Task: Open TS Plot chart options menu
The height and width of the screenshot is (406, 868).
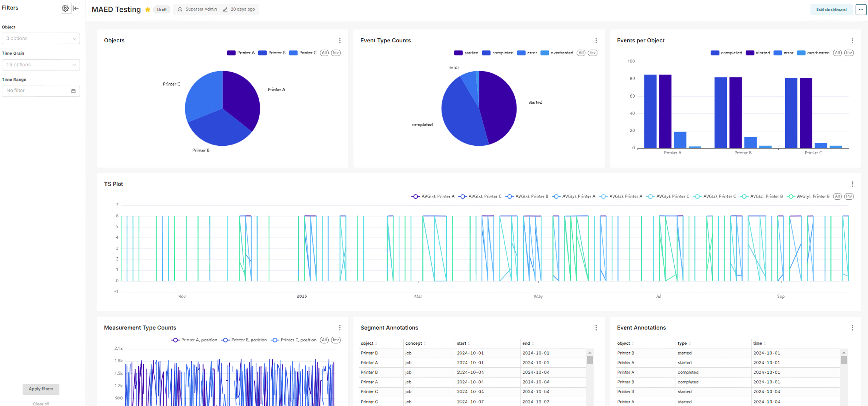Action: (x=852, y=184)
